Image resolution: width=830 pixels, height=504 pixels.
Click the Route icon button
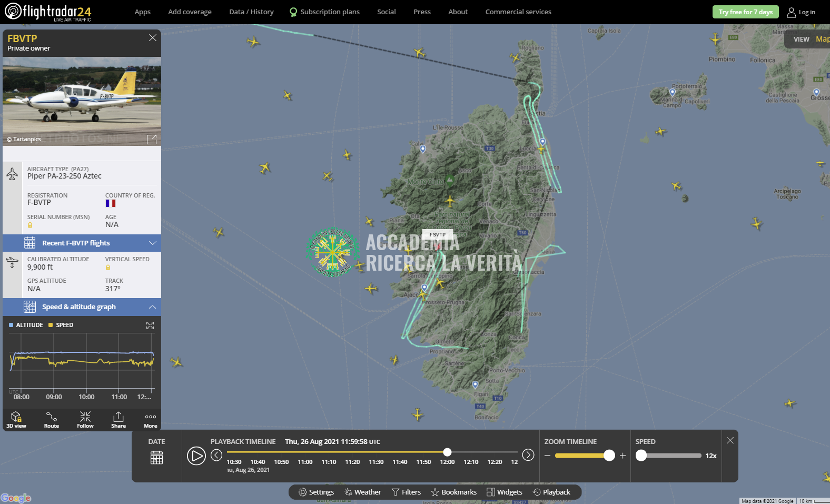pos(52,420)
